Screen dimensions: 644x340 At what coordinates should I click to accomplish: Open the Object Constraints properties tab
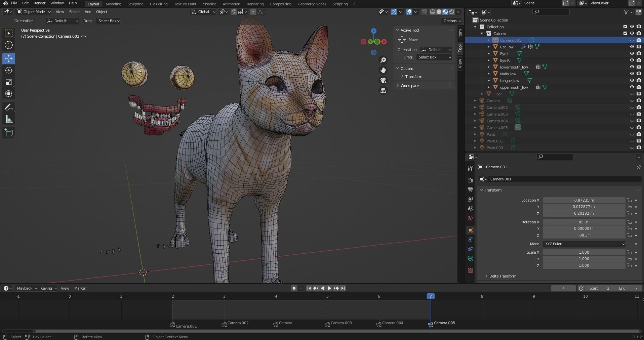click(470, 249)
